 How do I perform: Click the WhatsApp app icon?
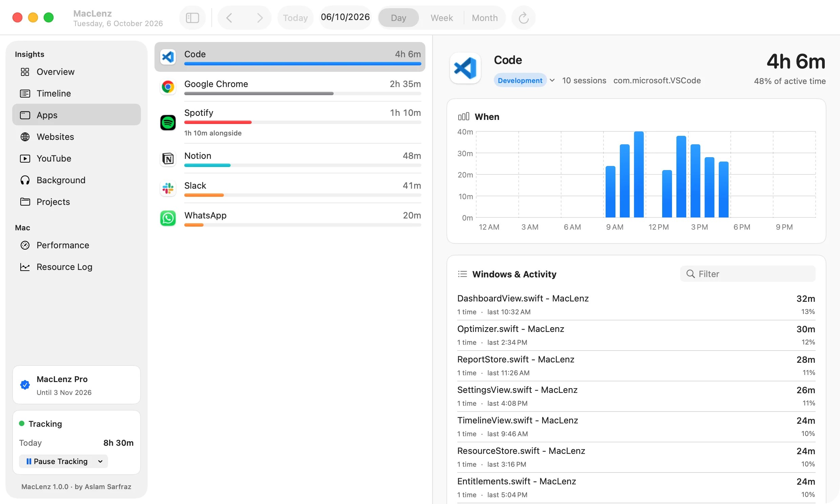pos(168,218)
